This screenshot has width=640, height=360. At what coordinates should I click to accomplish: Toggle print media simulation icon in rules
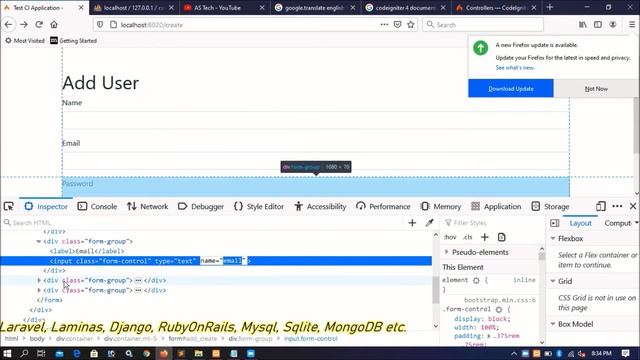point(502,237)
